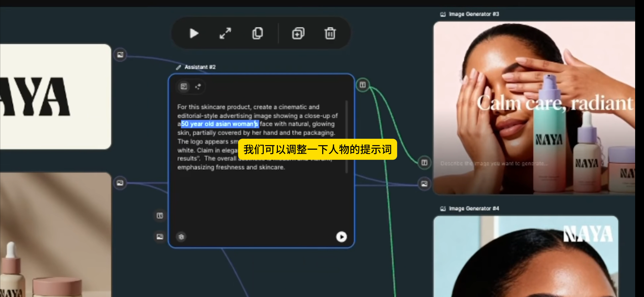Click the text input port of Image Generator #3
644x297 pixels.
click(424, 163)
